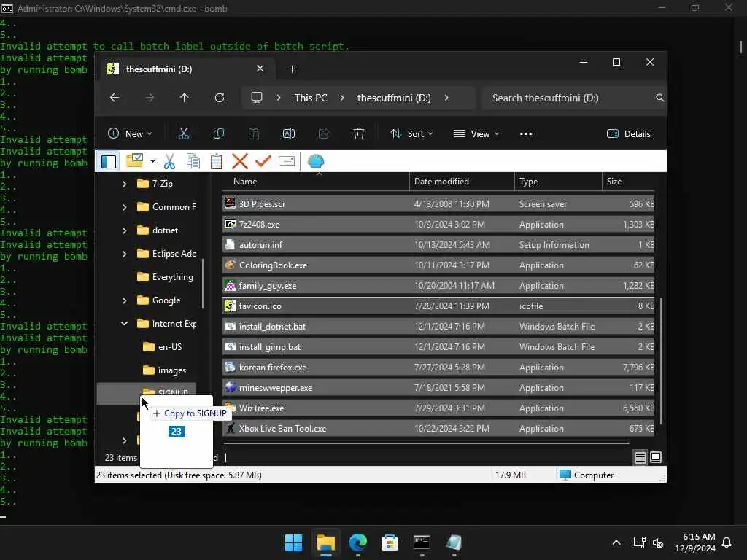Open the View dropdown menu
The height and width of the screenshot is (560, 747).
pos(476,134)
